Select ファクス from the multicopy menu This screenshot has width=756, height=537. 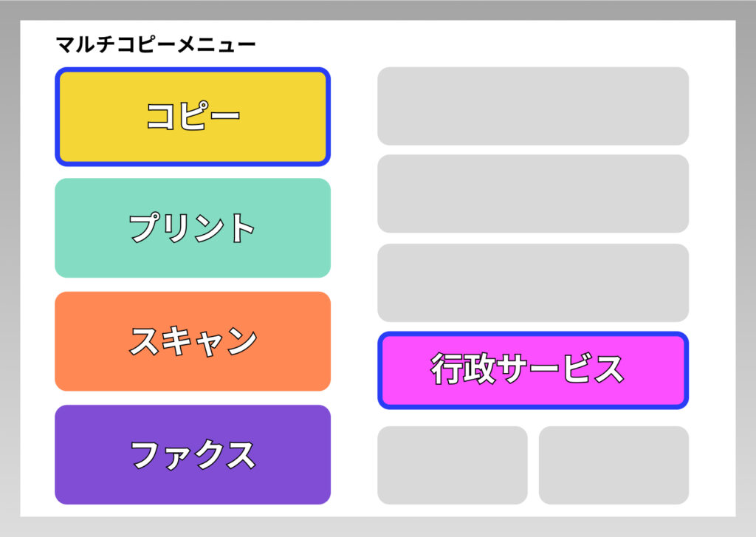tap(193, 454)
